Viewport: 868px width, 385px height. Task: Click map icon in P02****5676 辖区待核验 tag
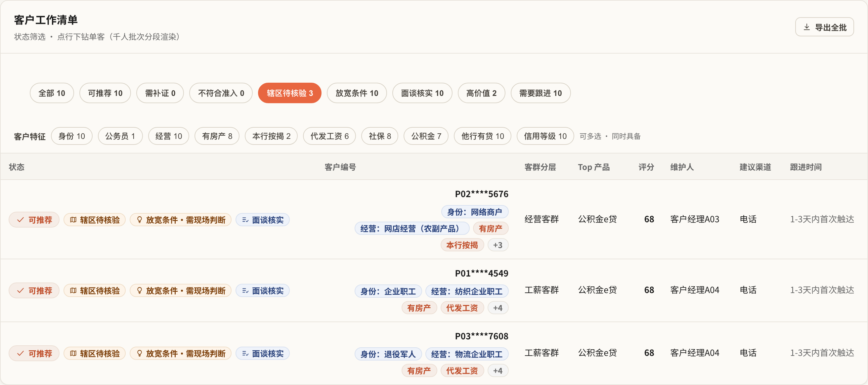73,220
